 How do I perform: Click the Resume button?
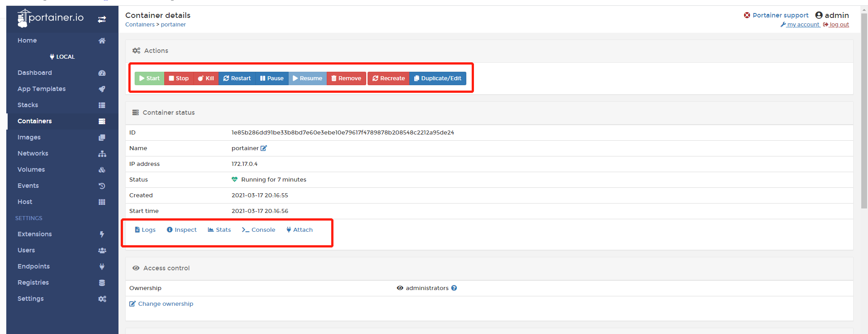(x=307, y=78)
